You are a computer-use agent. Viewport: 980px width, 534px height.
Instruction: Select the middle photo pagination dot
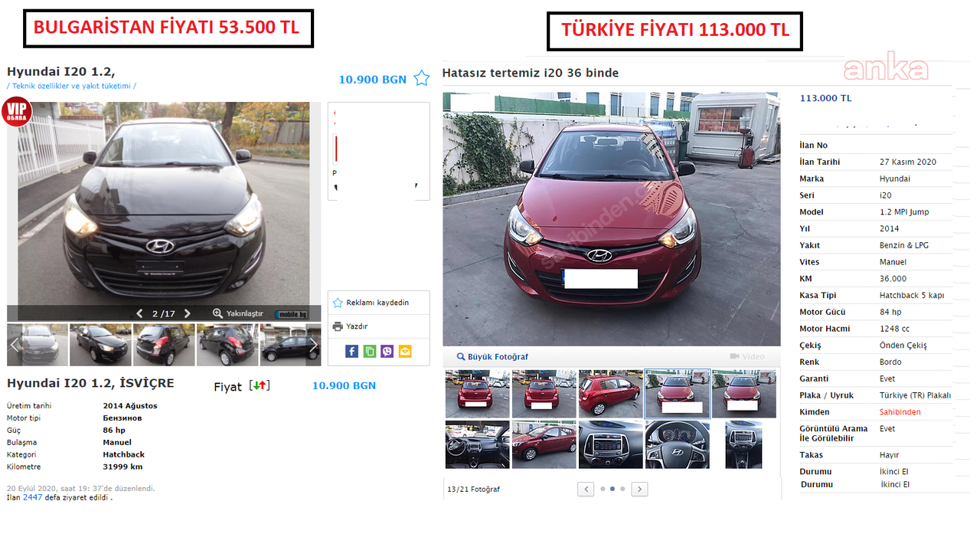pos(612,489)
